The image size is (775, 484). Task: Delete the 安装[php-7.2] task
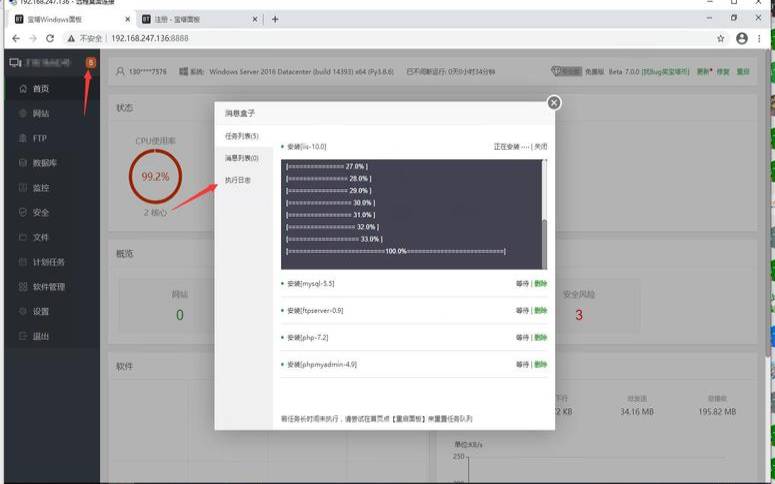tap(541, 338)
